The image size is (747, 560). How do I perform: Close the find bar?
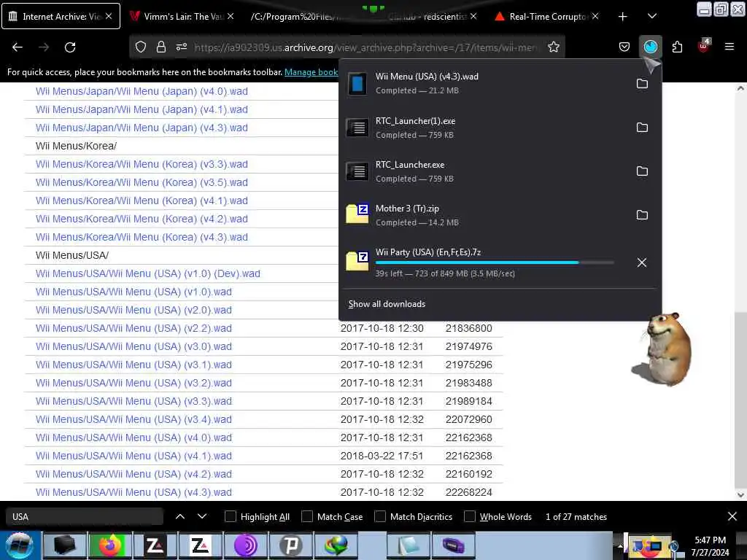pyautogui.click(x=732, y=517)
